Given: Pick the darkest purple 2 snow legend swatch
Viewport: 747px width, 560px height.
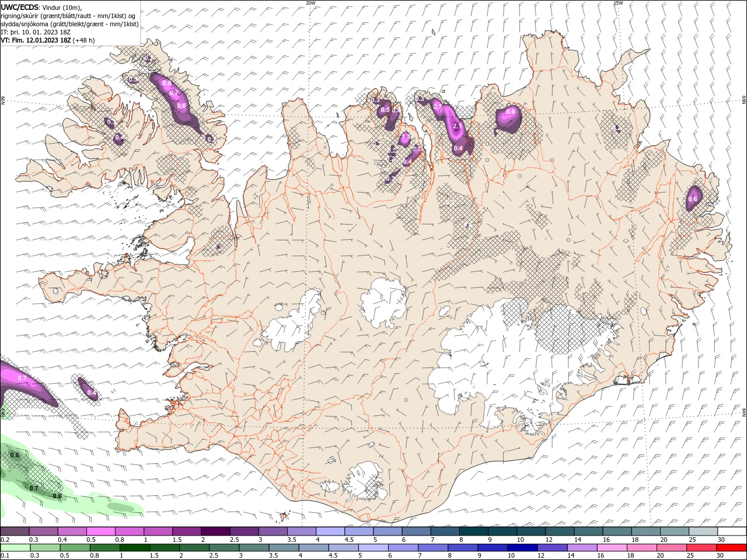Looking at the screenshot, I should pos(215,531).
